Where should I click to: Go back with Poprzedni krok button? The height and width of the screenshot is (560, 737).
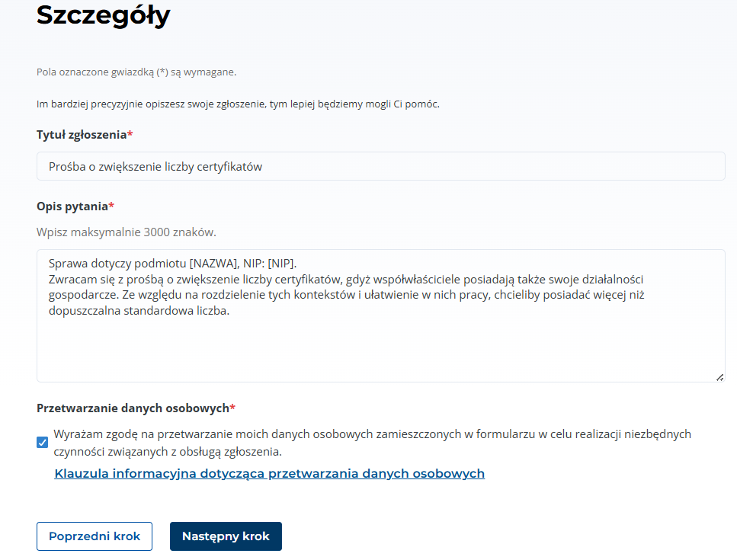[95, 536]
